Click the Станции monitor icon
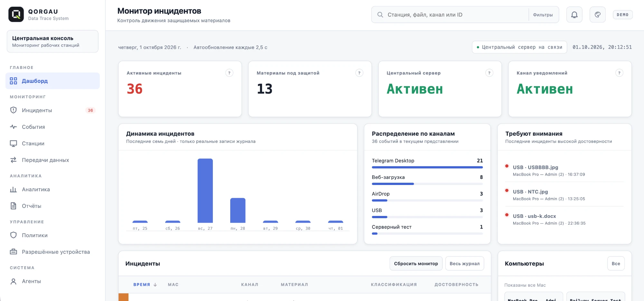The width and height of the screenshot is (644, 301). pyautogui.click(x=13, y=143)
